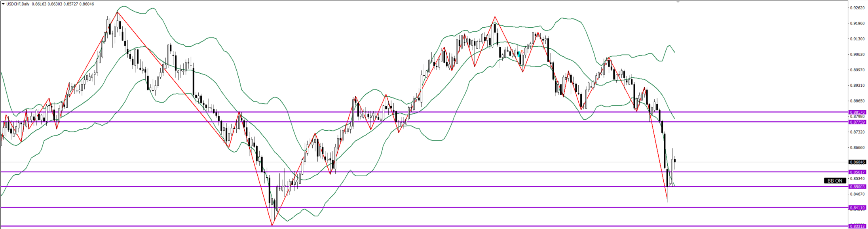Image resolution: width=868 pixels, height=229 pixels.
Task: Click the black current price label 0.86046
Action: pyautogui.click(x=857, y=162)
